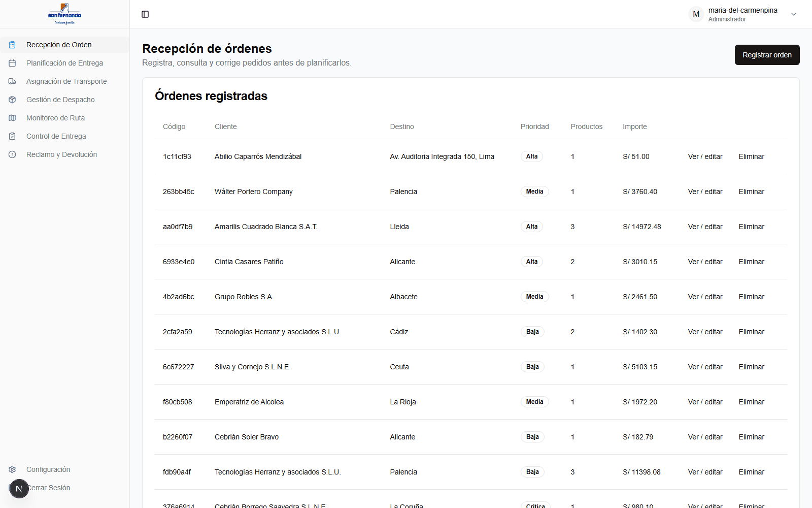This screenshot has width=812, height=508.
Task: Click the Prioridad column header
Action: click(x=534, y=126)
